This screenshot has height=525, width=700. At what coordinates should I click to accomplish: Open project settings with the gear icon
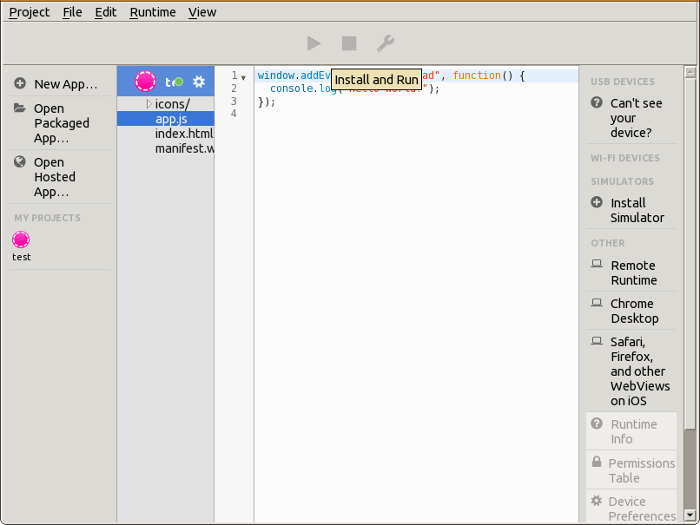point(199,82)
